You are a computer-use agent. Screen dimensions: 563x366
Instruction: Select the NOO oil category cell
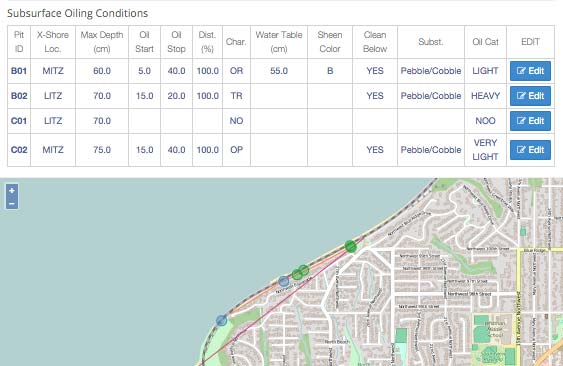pos(485,121)
